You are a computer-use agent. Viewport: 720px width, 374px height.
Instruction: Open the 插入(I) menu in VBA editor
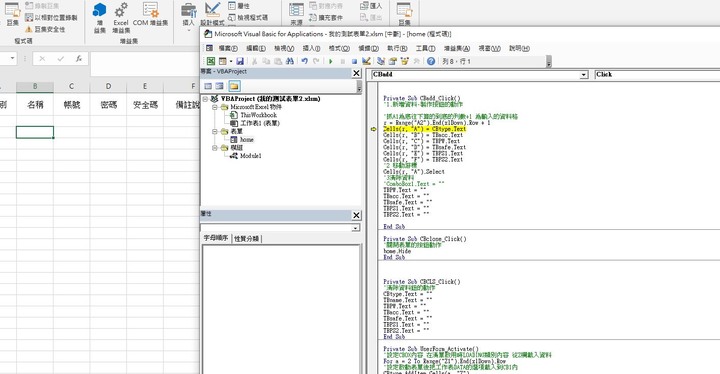311,48
